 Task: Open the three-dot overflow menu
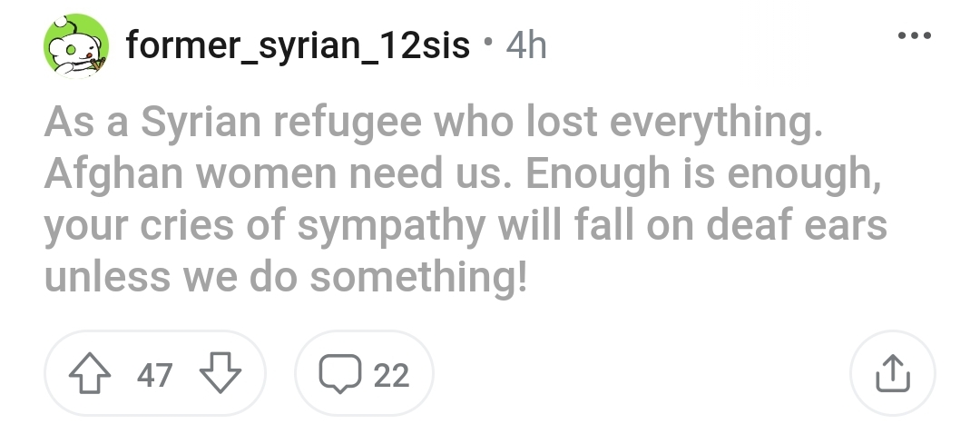point(915,35)
